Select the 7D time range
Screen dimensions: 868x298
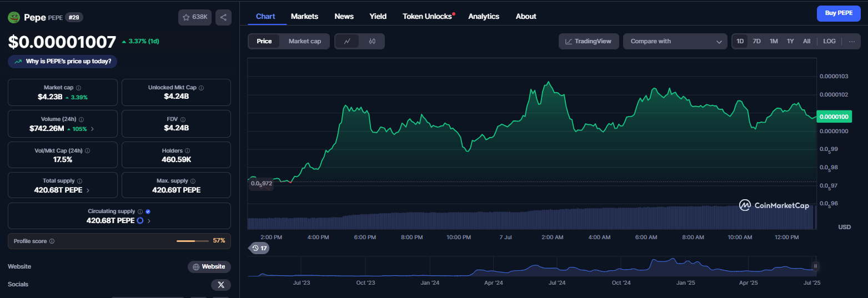point(756,41)
